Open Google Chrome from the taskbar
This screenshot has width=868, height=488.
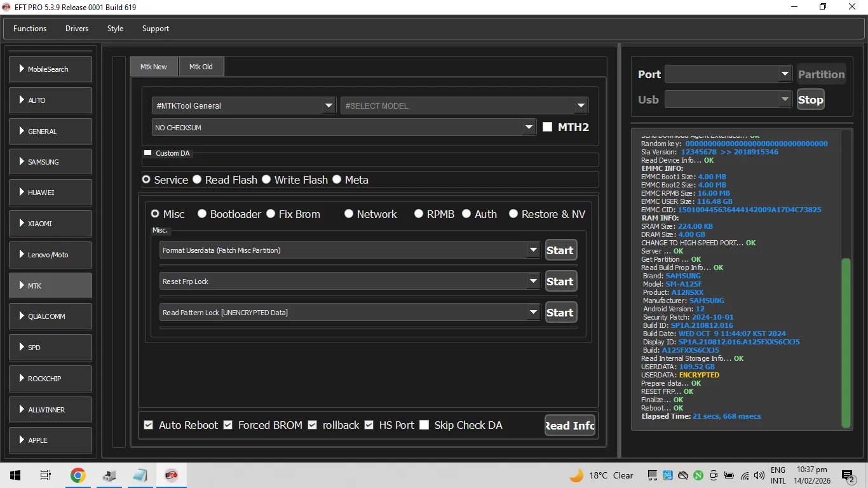pos(78,475)
